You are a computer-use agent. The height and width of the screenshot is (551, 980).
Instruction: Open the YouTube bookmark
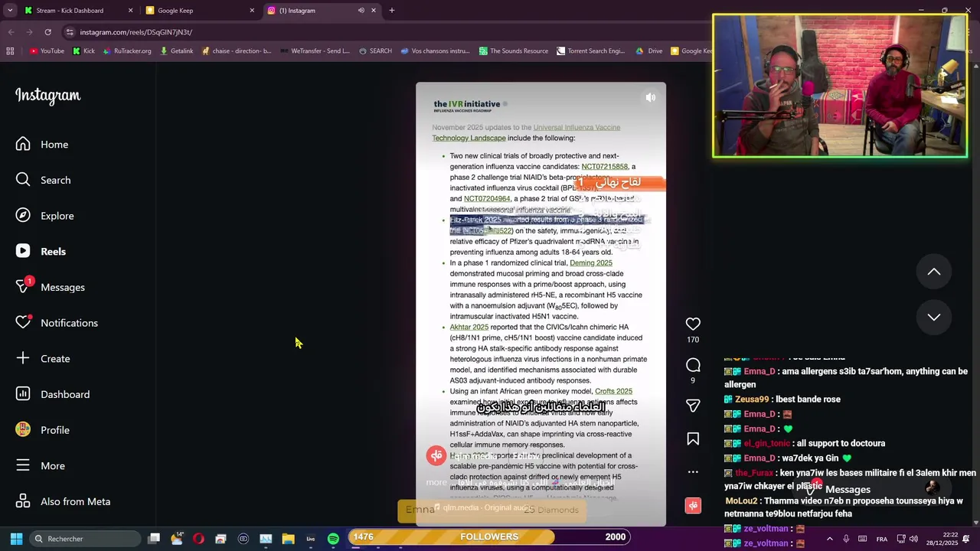[47, 51]
